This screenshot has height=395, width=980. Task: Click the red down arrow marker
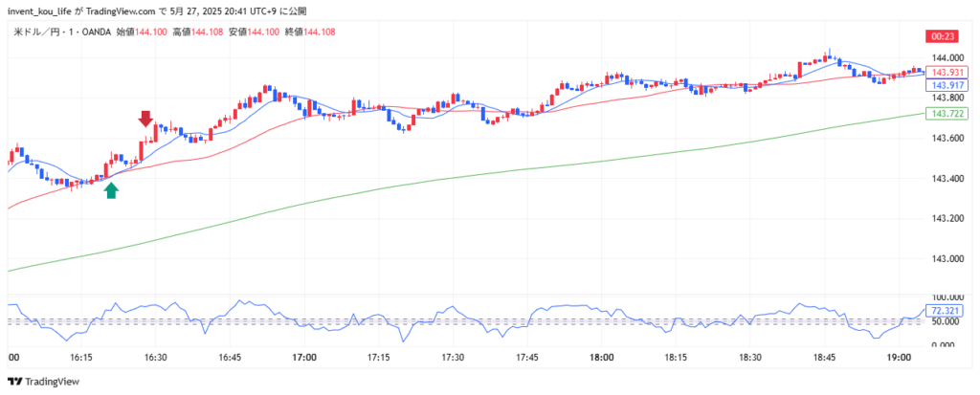[145, 119]
